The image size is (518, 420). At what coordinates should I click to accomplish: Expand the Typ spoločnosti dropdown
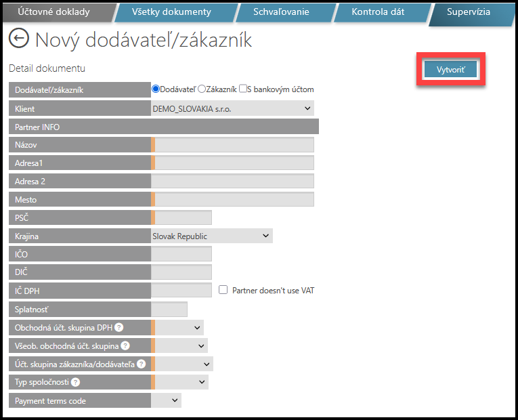click(181, 382)
